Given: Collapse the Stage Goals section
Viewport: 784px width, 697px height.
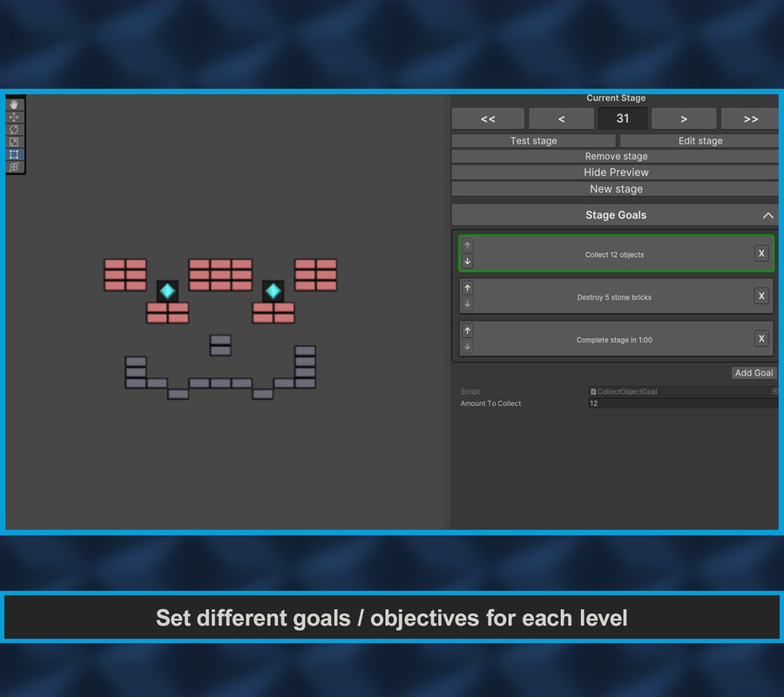Looking at the screenshot, I should pyautogui.click(x=767, y=214).
